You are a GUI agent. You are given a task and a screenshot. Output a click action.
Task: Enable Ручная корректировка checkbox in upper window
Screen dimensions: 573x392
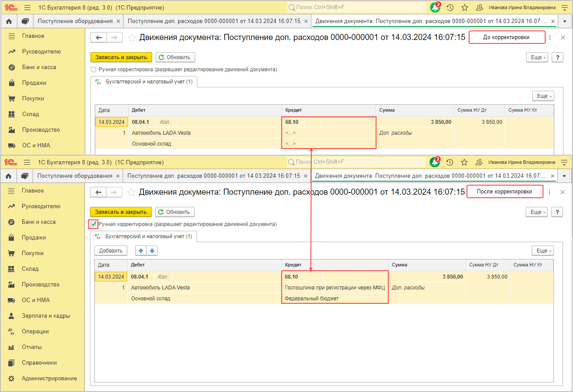93,70
